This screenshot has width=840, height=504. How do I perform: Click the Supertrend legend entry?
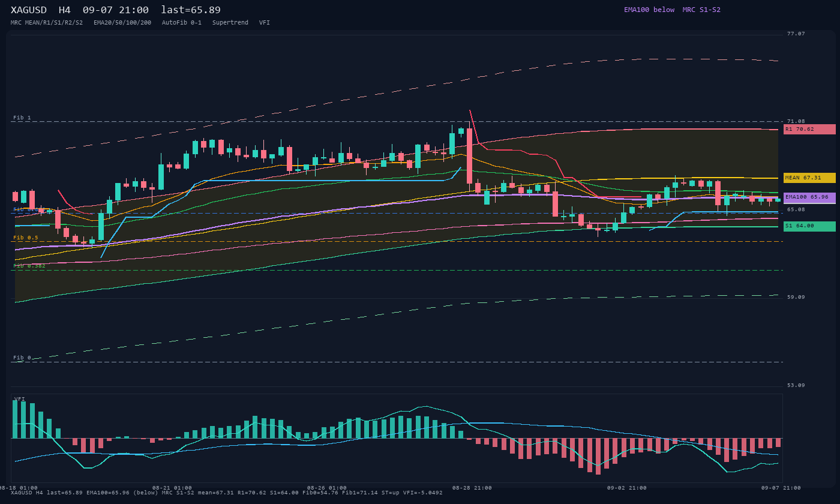pyautogui.click(x=230, y=23)
